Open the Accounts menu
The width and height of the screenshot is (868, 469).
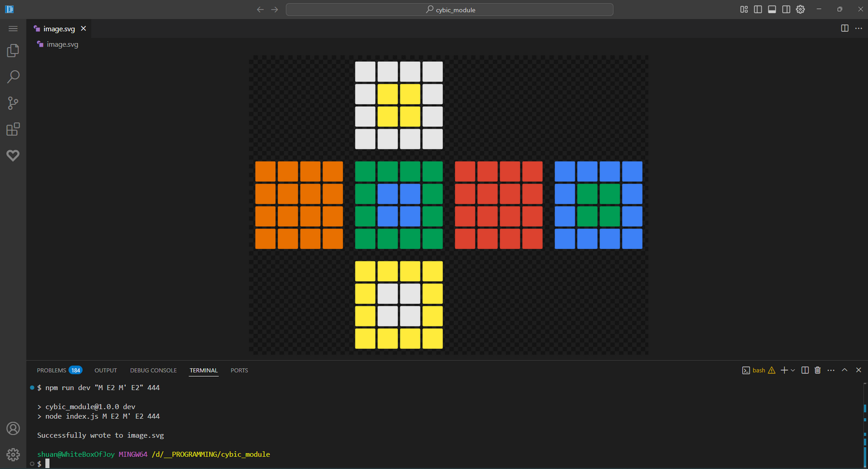click(13, 428)
